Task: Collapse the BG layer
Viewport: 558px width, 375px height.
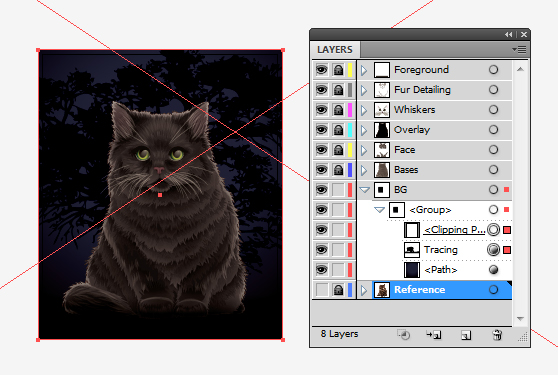Action: (364, 190)
